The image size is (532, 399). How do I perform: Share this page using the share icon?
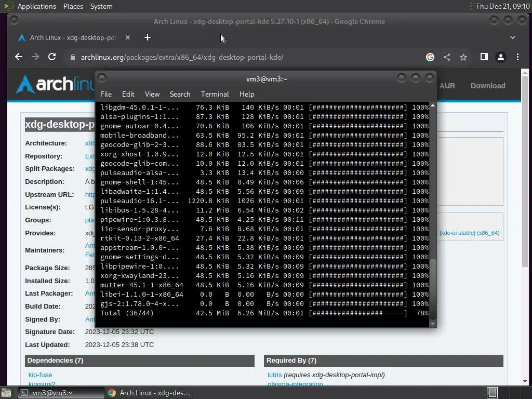pos(447,57)
